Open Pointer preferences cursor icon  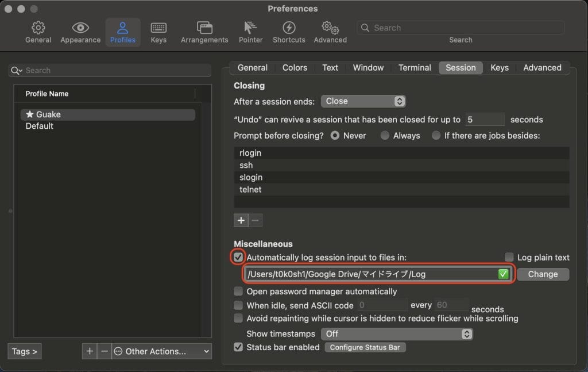250,28
